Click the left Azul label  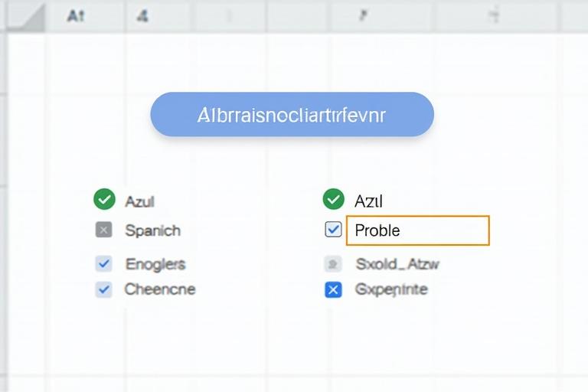139,201
